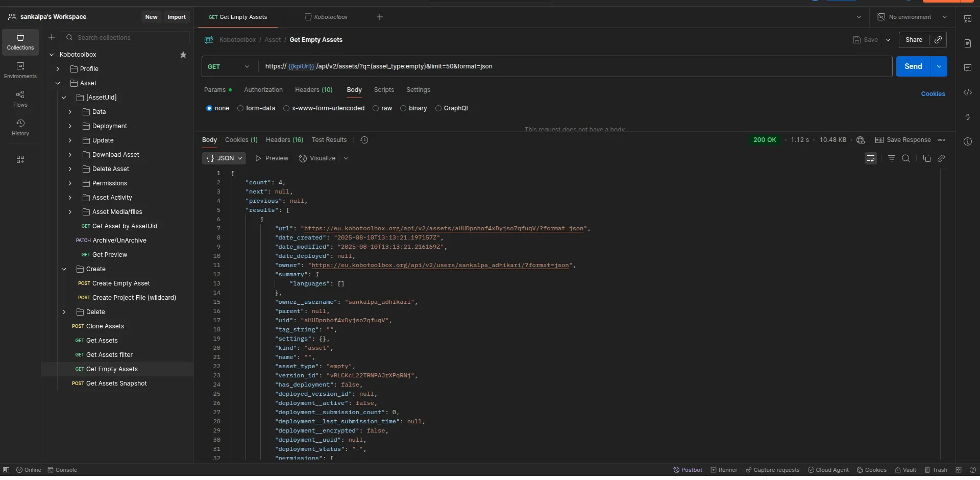
Task: Toggle word wrap in response viewer
Action: pyautogui.click(x=871, y=158)
